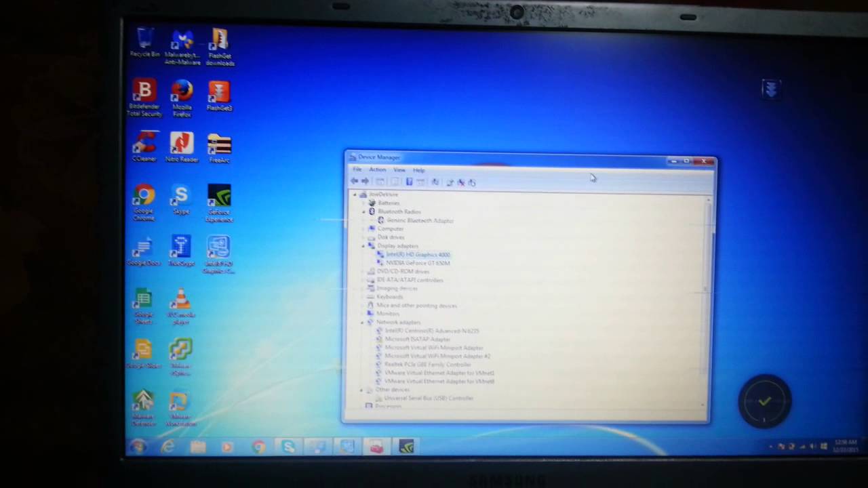The height and width of the screenshot is (488, 868).
Task: Open the Windows Start menu
Action: pos(138,447)
